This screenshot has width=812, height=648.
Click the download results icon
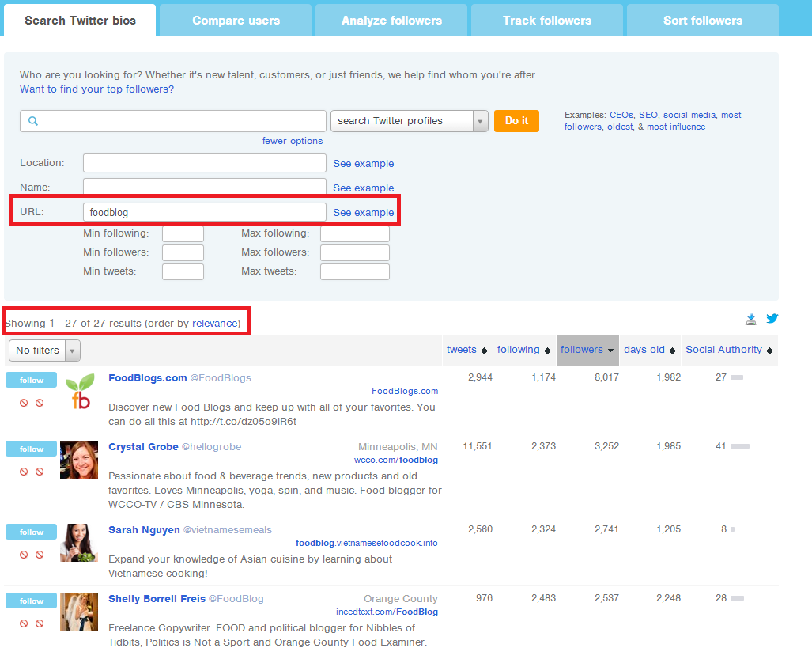click(751, 319)
